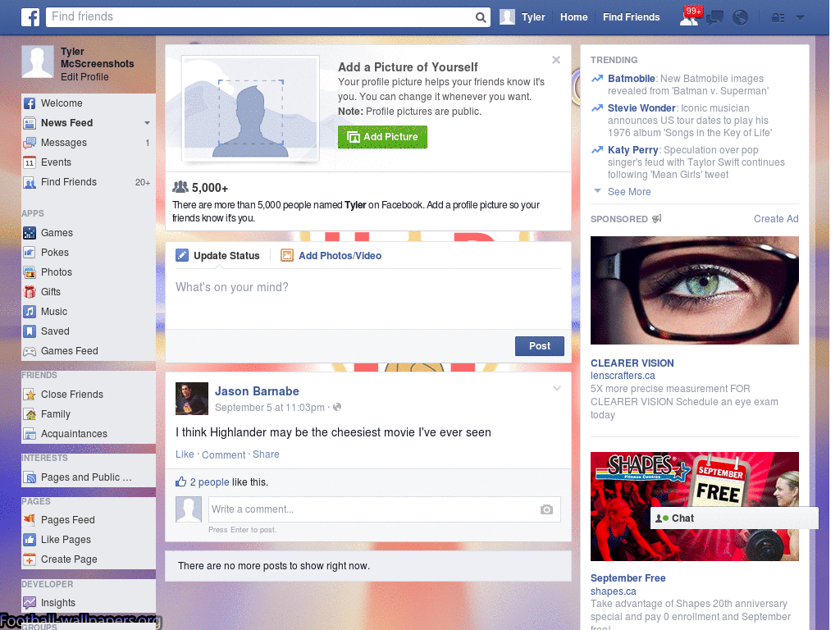Viewport: 840px width, 630px height.
Task: Expand See More trending topics
Action: (x=629, y=192)
